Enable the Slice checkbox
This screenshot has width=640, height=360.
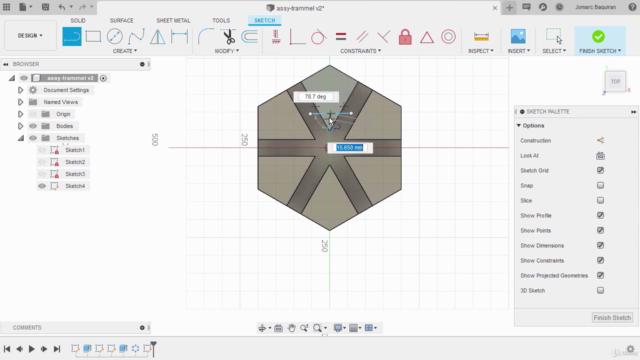pos(600,200)
